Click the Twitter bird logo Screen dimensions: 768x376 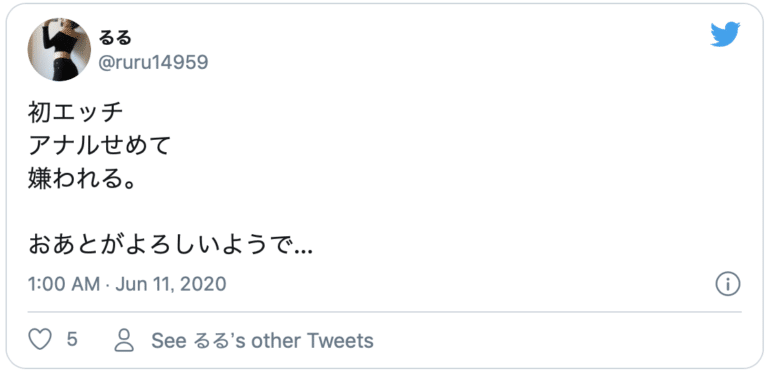pos(725,34)
